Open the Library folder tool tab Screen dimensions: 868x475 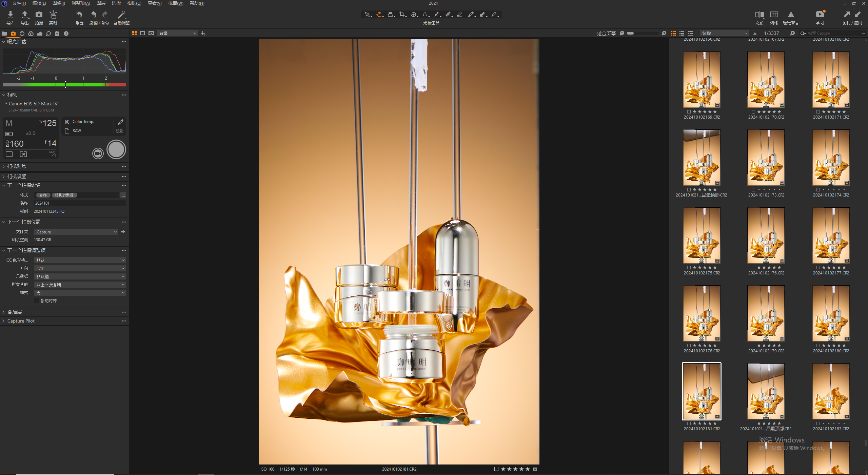click(x=4, y=34)
